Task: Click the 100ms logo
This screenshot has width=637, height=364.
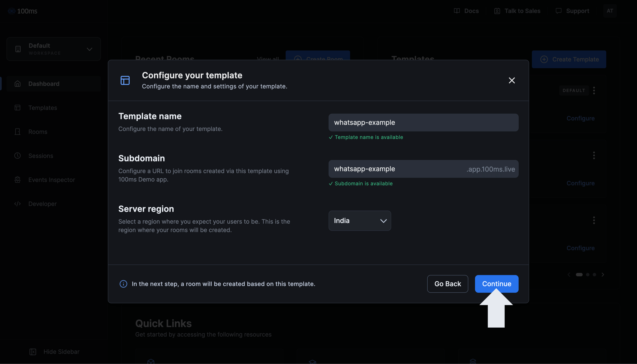Action: pyautogui.click(x=23, y=11)
